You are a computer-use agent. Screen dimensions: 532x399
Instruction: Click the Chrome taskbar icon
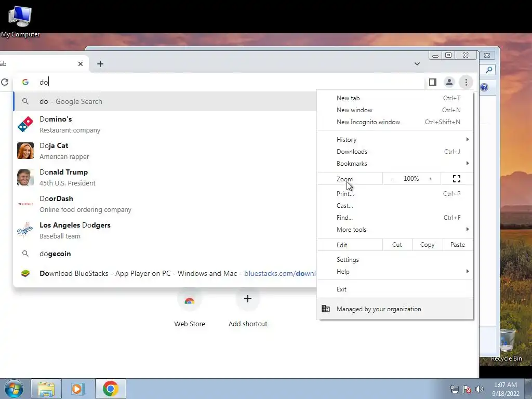point(111,389)
